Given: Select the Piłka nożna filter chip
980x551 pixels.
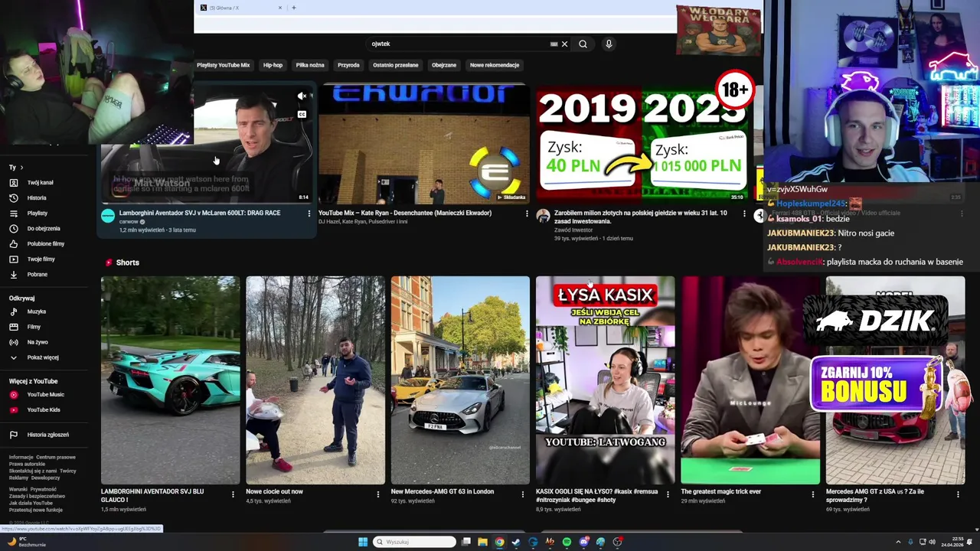Looking at the screenshot, I should click(x=310, y=65).
